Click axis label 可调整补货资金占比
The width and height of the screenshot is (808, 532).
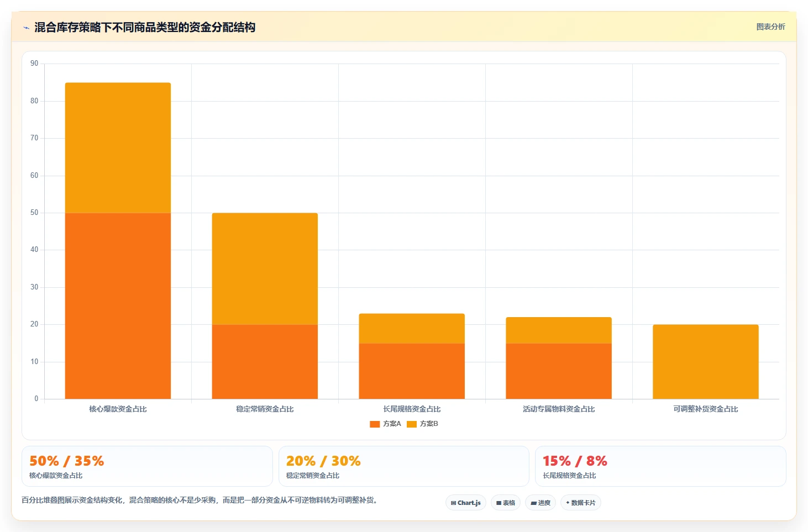point(706,409)
